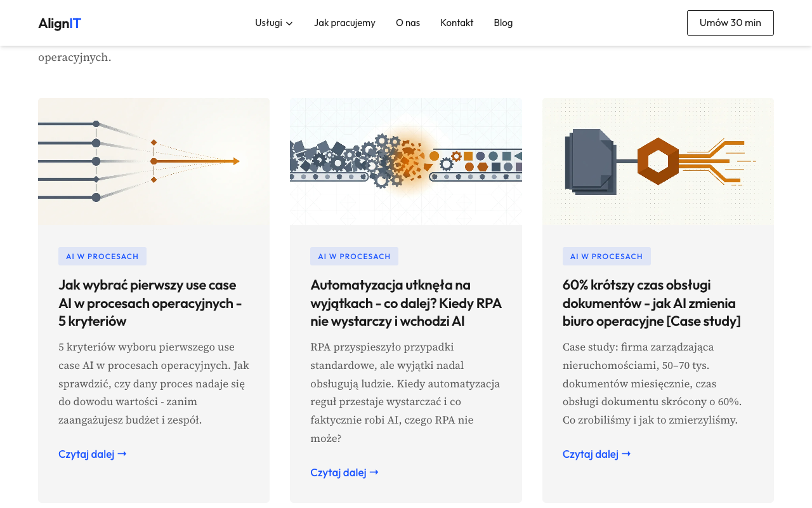Click the text 'RPA przyspieszyło przypadki'
812x508 pixels.
pos(382,347)
